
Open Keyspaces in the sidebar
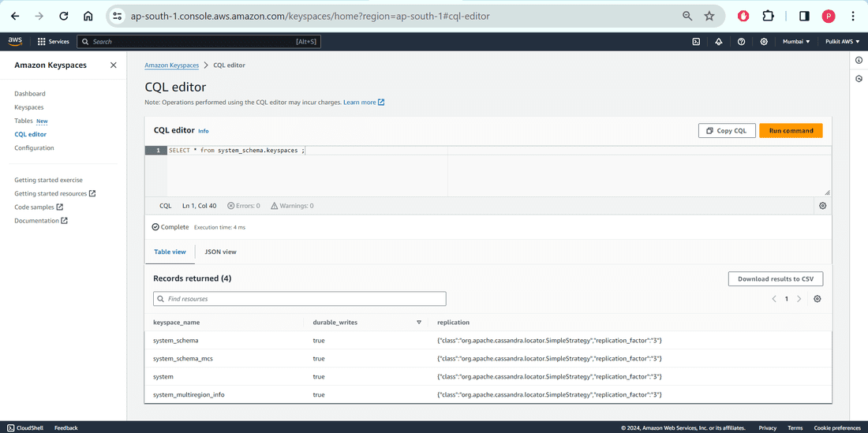(x=28, y=107)
